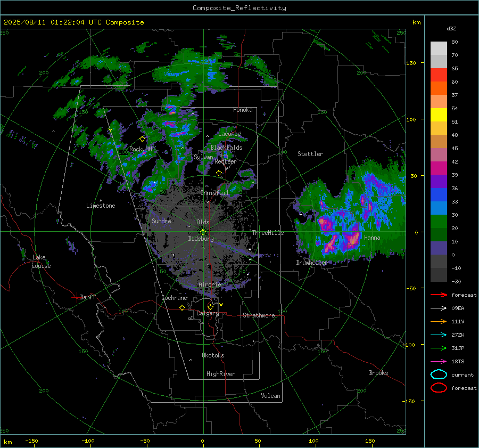The image size is (479, 448).
Task: Select the red forecast ellipse symbol
Action: [439, 388]
